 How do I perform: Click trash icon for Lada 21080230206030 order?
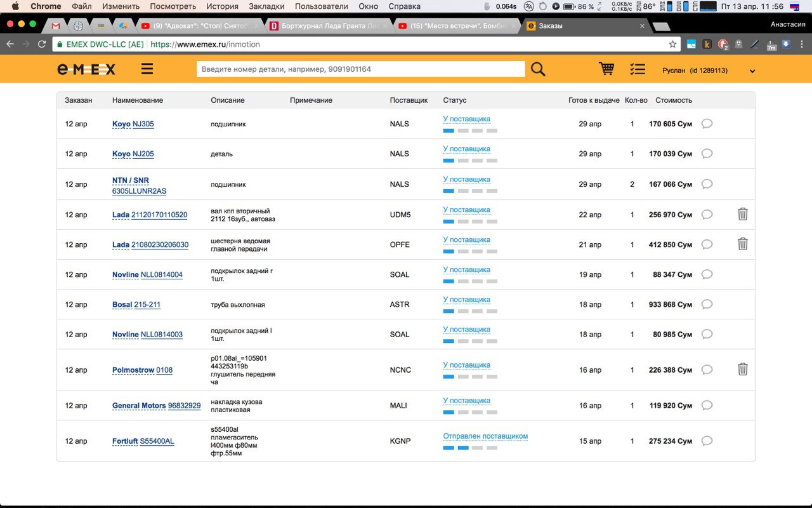(743, 244)
